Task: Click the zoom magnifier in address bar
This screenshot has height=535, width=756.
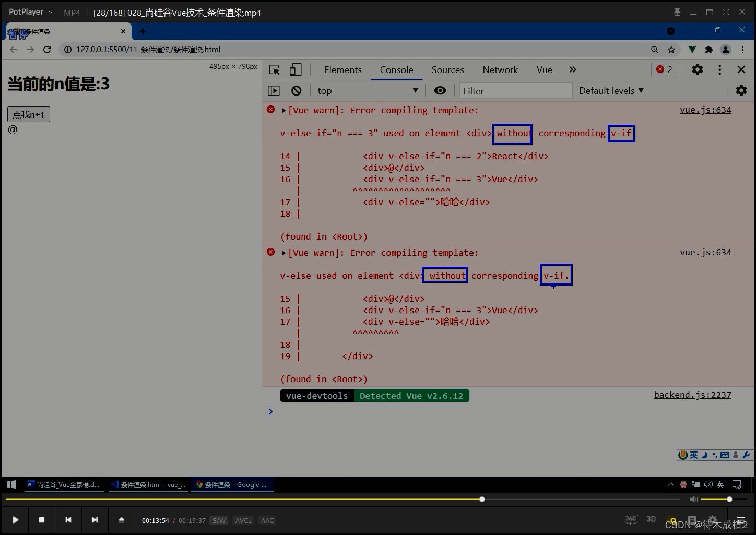Action: [x=655, y=50]
